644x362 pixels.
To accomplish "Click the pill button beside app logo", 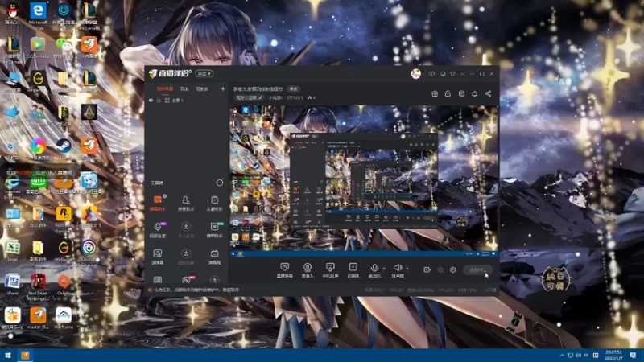I will point(204,73).
